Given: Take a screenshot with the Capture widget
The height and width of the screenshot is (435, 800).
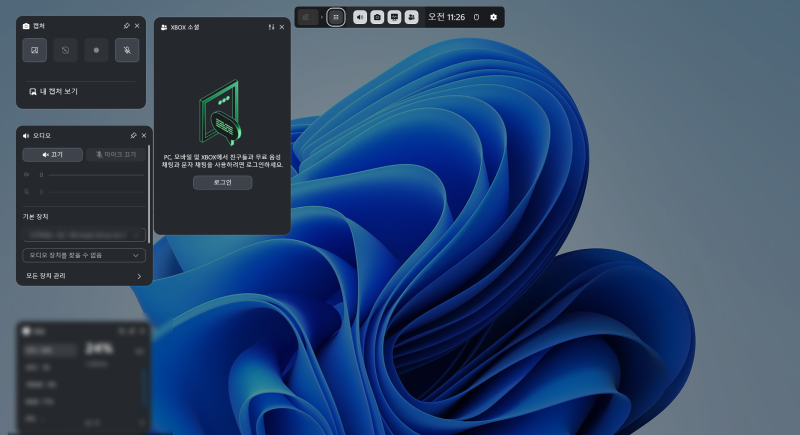Looking at the screenshot, I should click(35, 50).
